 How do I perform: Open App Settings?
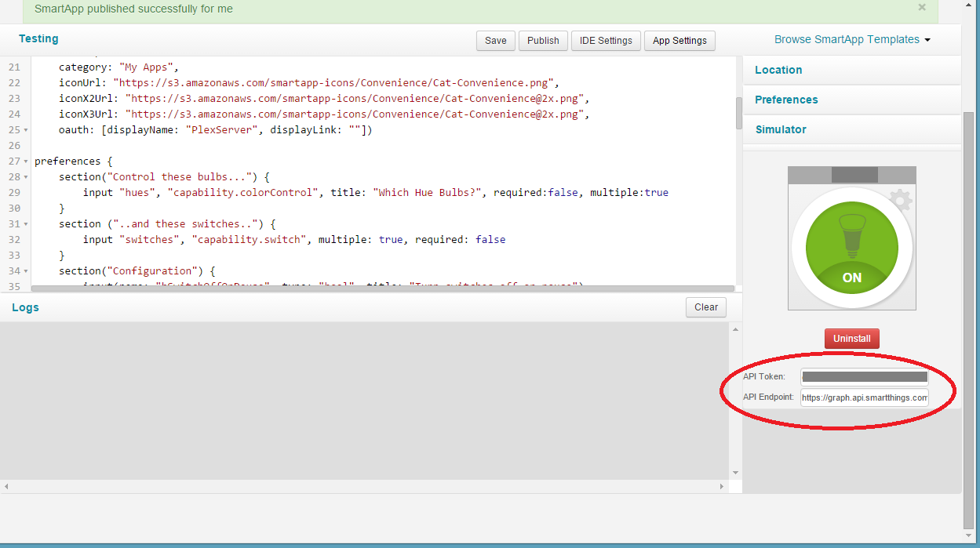coord(679,41)
